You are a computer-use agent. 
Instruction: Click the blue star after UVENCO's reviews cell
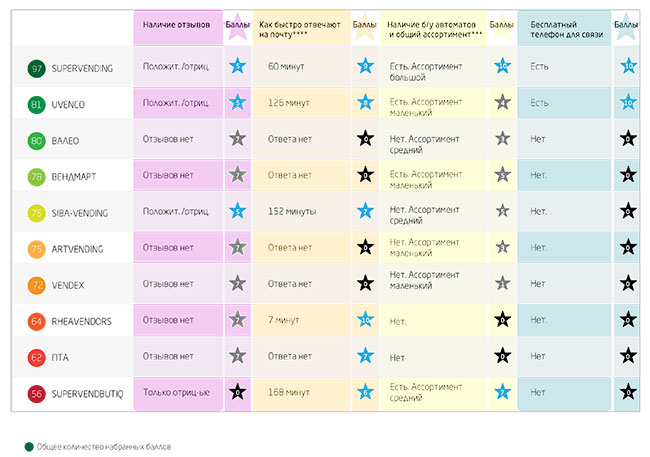[x=237, y=103]
